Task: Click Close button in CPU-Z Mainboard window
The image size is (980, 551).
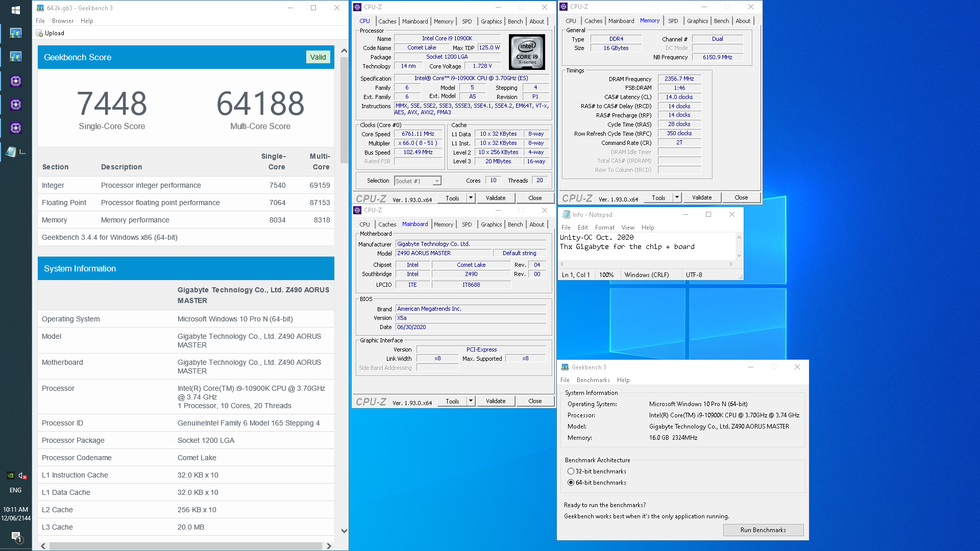Action: (x=535, y=401)
